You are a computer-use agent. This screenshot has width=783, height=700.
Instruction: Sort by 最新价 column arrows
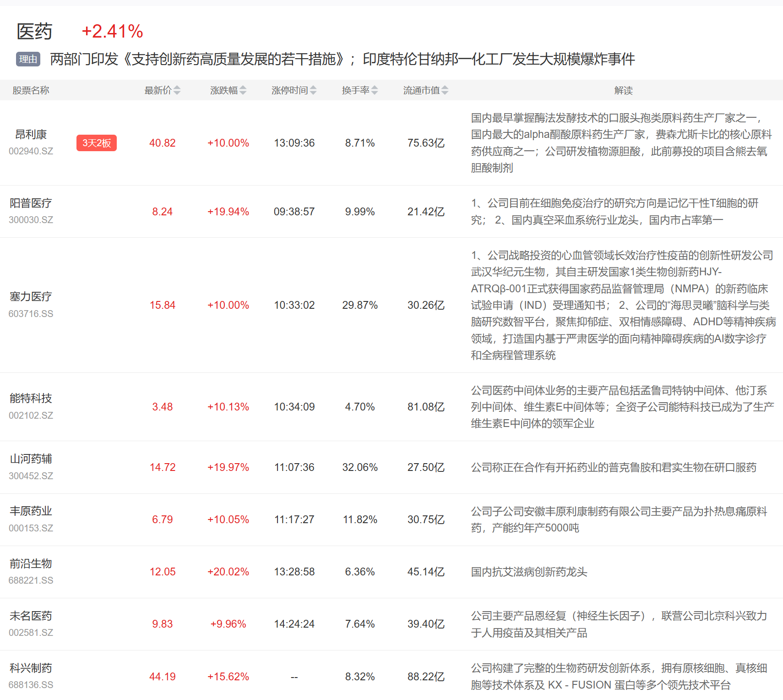click(177, 90)
